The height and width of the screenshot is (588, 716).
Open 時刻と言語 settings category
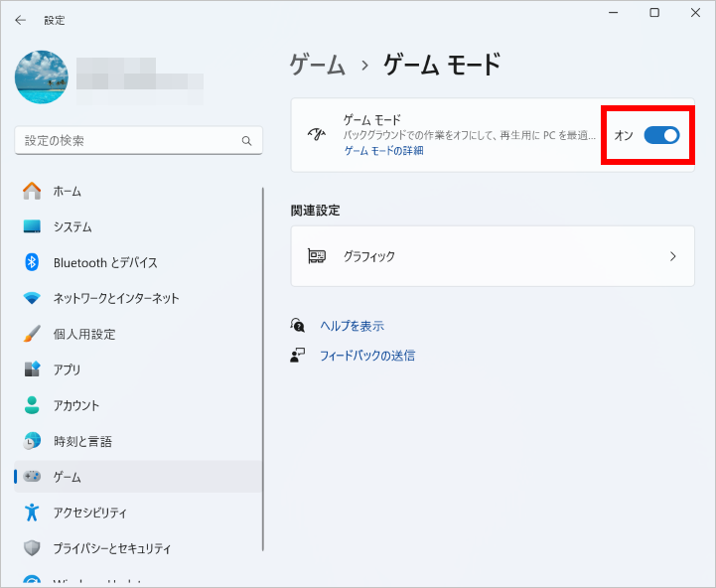click(138, 441)
